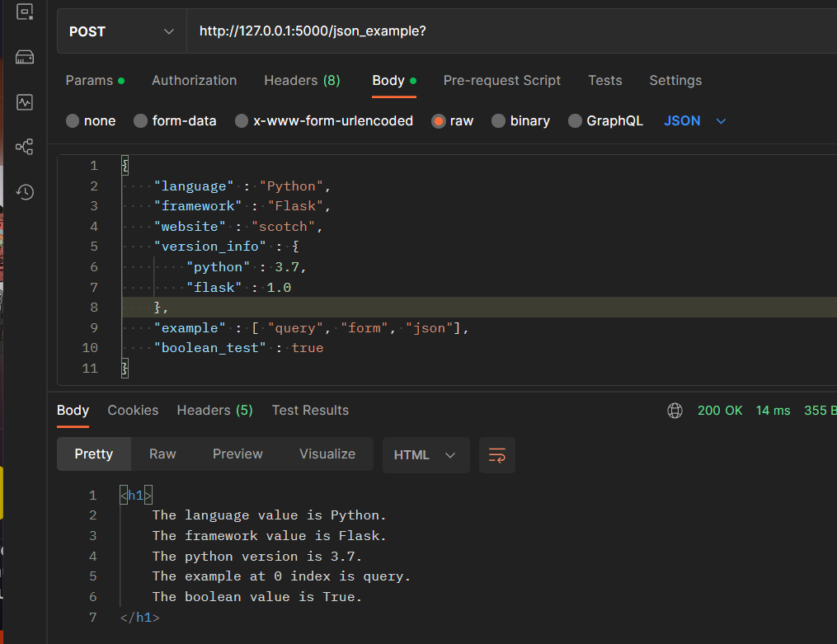Switch response view to Preview

click(237, 454)
